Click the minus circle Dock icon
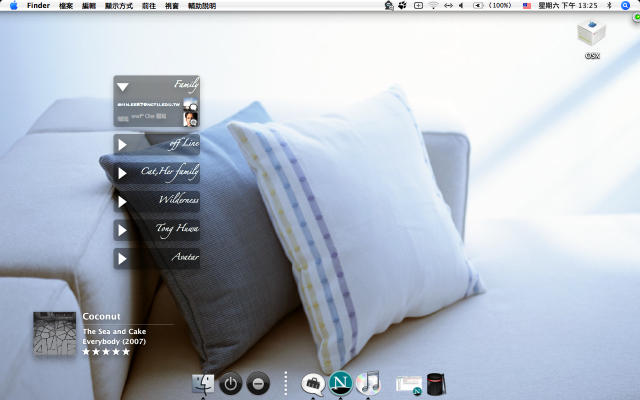The height and width of the screenshot is (400, 640). 258,384
